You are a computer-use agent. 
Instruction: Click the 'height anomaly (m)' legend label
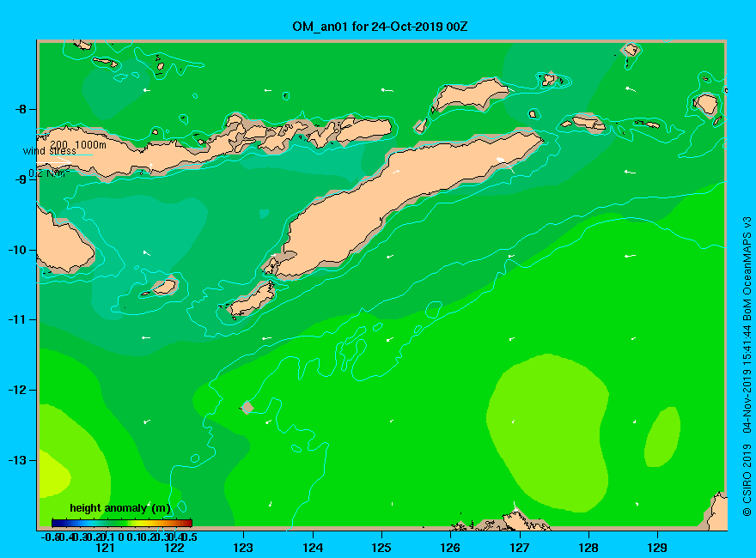click(x=120, y=508)
